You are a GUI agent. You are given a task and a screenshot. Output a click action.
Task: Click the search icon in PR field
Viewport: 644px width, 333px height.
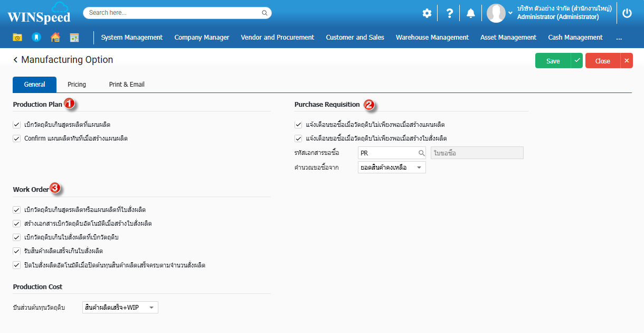[x=421, y=153]
